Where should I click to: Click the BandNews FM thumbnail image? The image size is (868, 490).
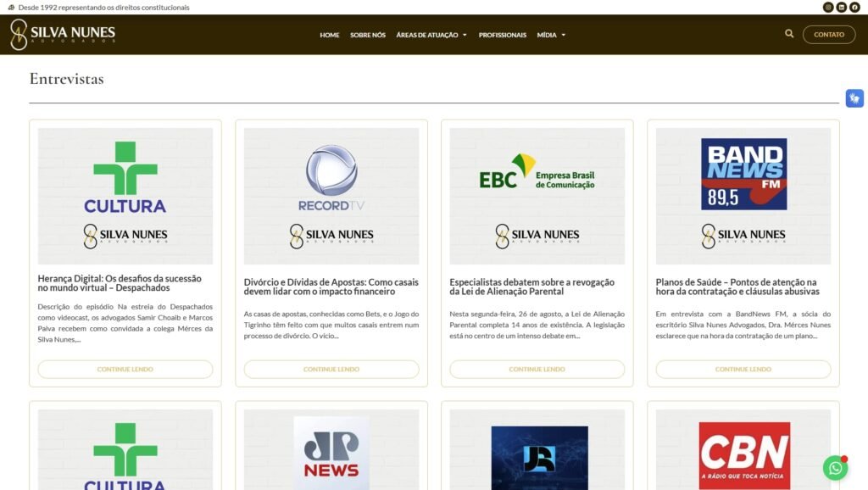point(743,196)
